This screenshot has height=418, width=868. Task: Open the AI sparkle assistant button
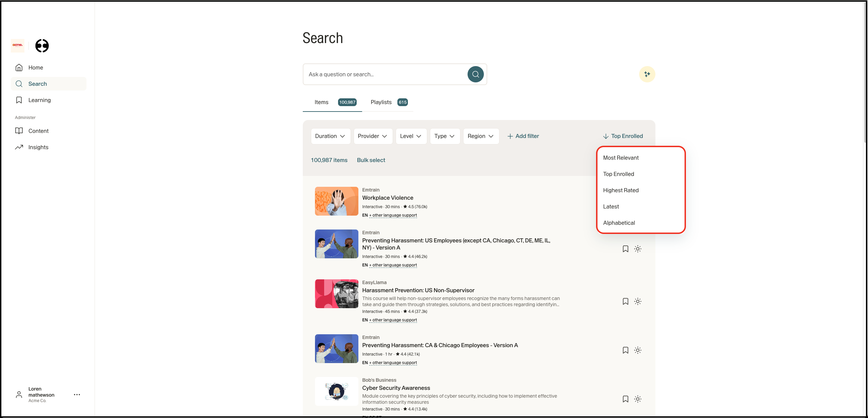coord(647,74)
